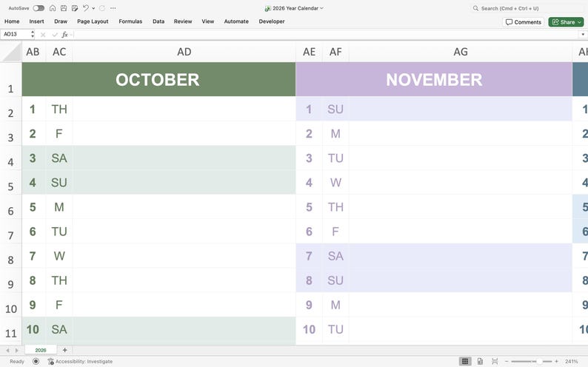Toggle the AutoSave switch

(x=39, y=8)
